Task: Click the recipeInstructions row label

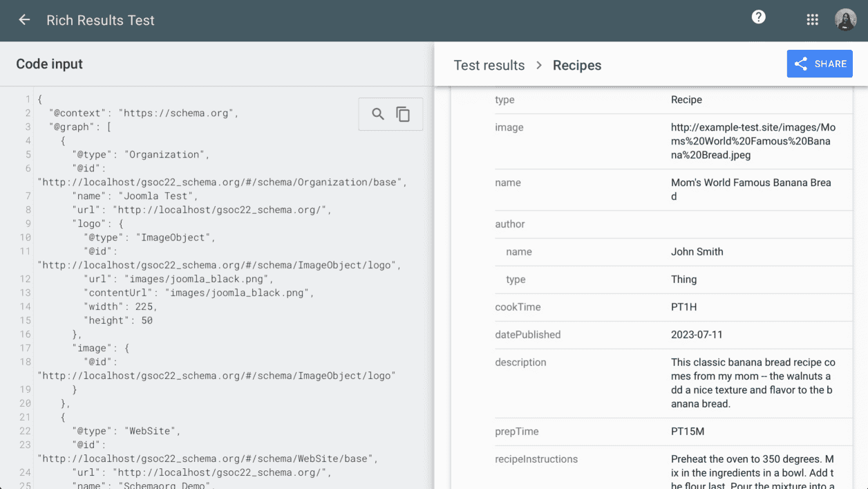Action: click(536, 459)
